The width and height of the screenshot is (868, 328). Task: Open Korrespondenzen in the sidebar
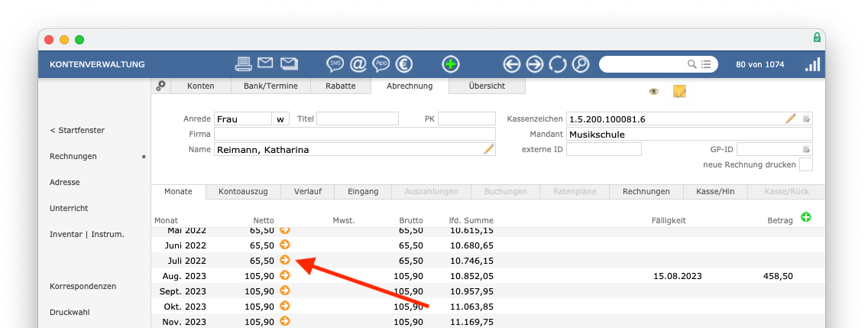(x=83, y=287)
